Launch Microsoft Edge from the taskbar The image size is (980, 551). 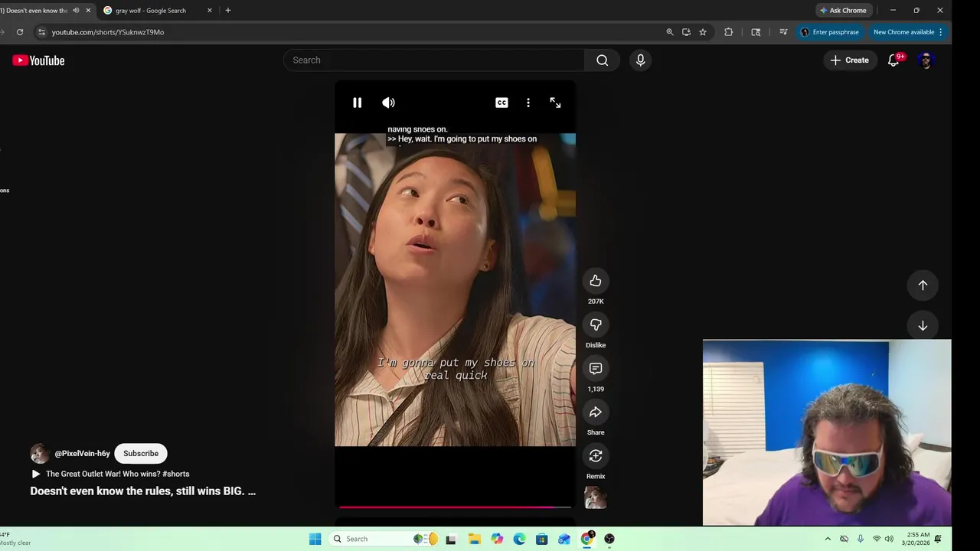pyautogui.click(x=519, y=539)
